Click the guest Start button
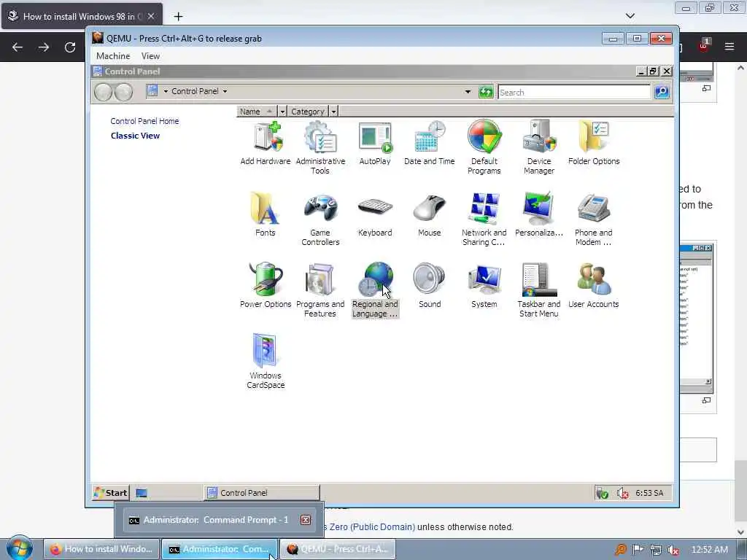This screenshot has width=747, height=560. (x=111, y=493)
